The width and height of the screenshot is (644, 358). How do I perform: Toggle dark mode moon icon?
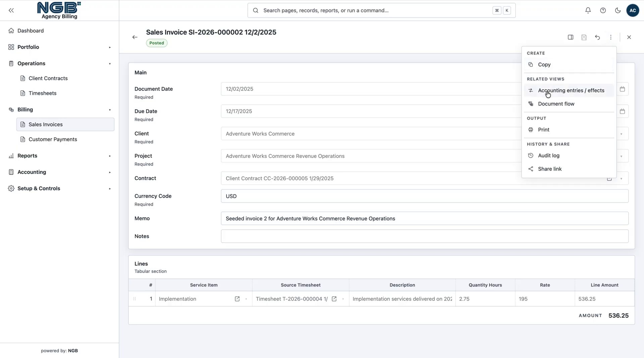pyautogui.click(x=618, y=10)
